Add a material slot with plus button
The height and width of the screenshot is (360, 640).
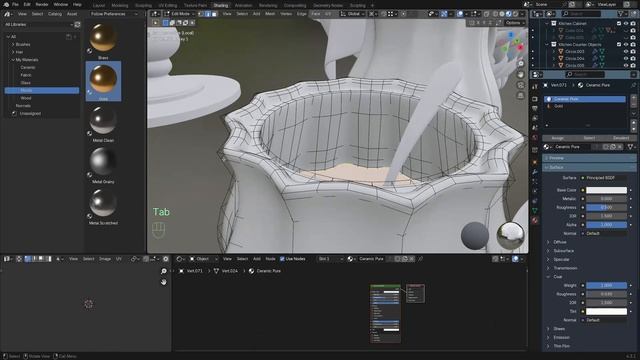(x=633, y=99)
